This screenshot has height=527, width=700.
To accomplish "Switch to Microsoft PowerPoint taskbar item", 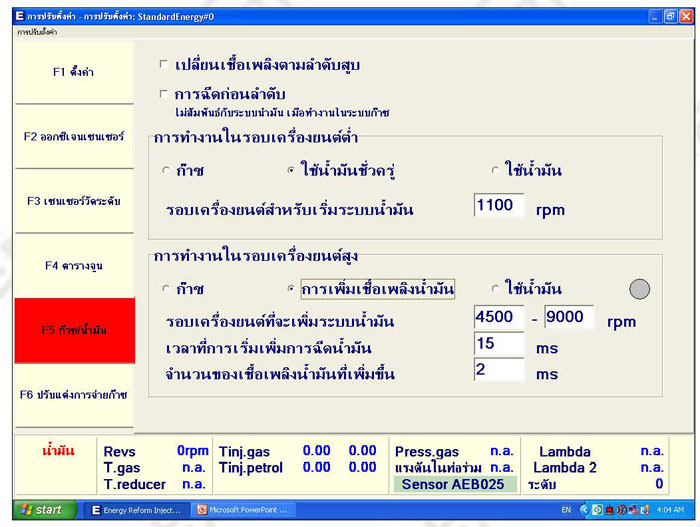I will 242,509.
